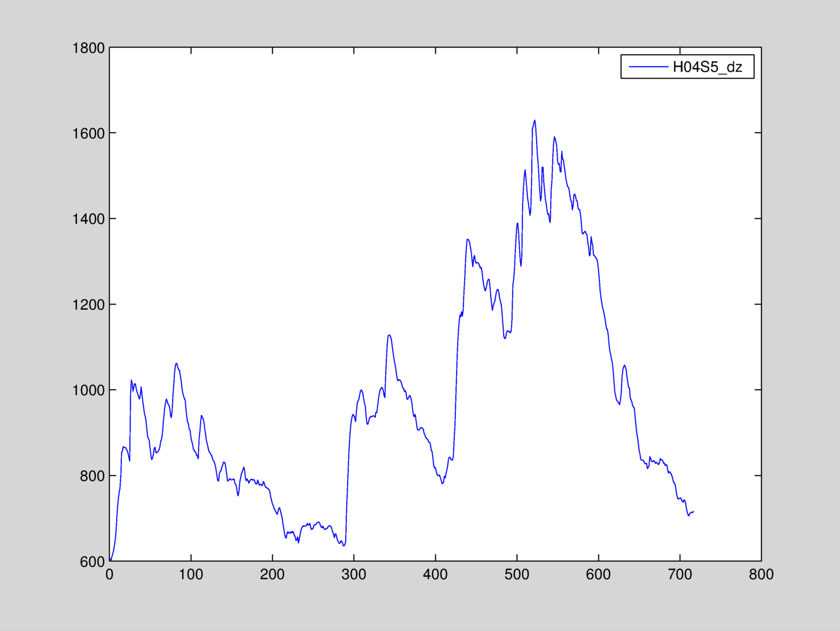Select the x-axis label 400
This screenshot has height=631, width=840.
[435, 575]
